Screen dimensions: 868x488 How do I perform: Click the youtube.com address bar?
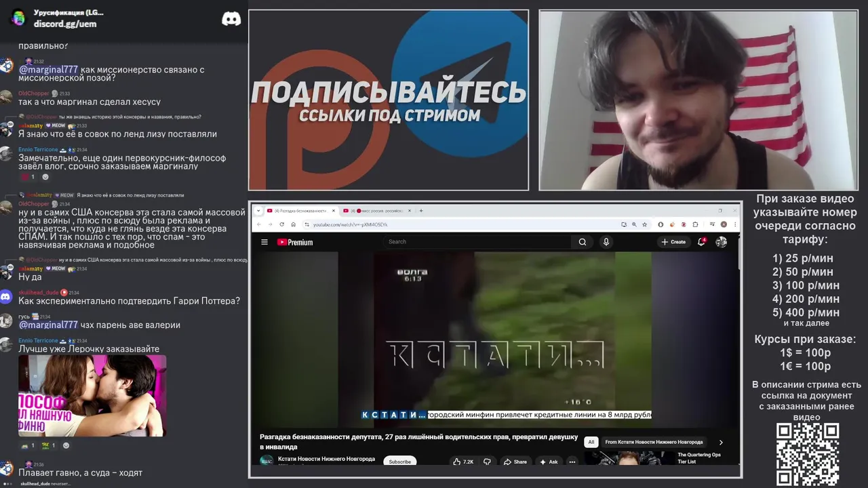(x=461, y=224)
